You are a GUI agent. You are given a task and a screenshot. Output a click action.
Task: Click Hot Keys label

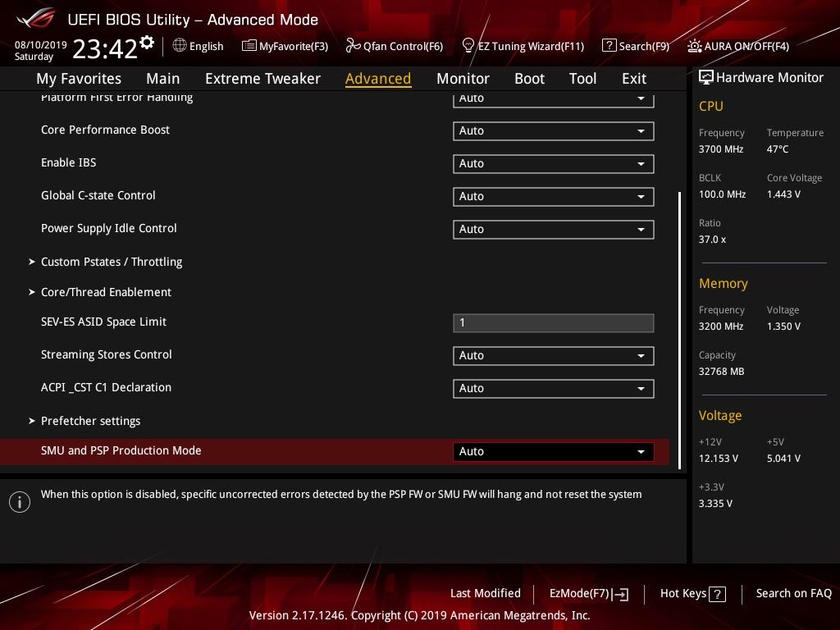pos(683,594)
